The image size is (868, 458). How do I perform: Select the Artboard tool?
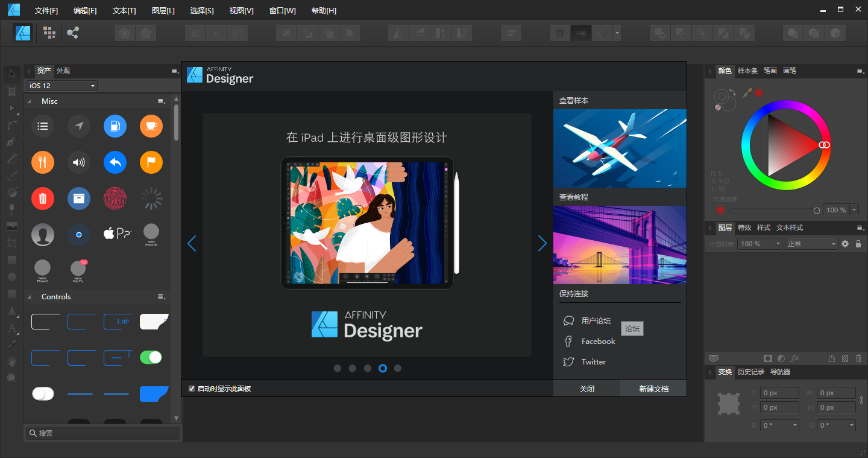coord(12,91)
